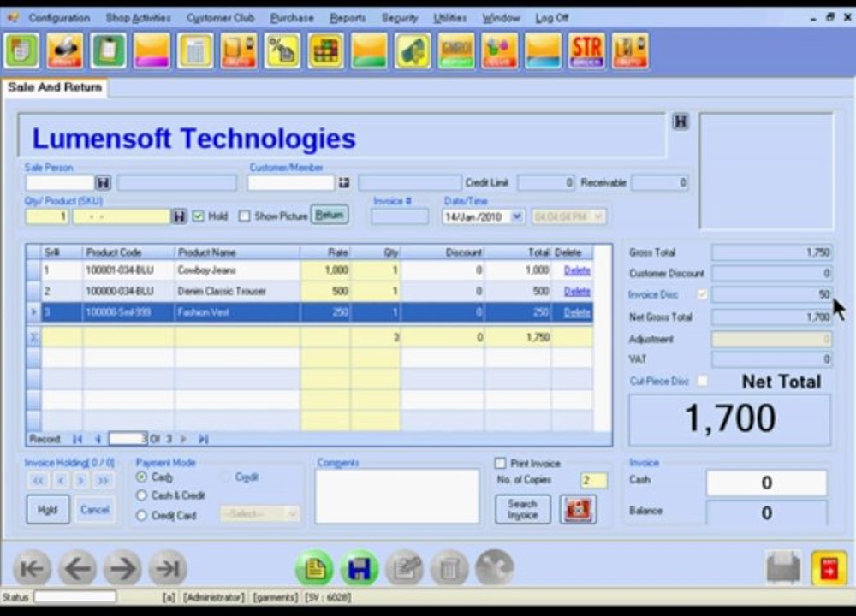Viewport: 856px width, 616px height.
Task: Click the Hold invoice button
Action: coord(47,510)
